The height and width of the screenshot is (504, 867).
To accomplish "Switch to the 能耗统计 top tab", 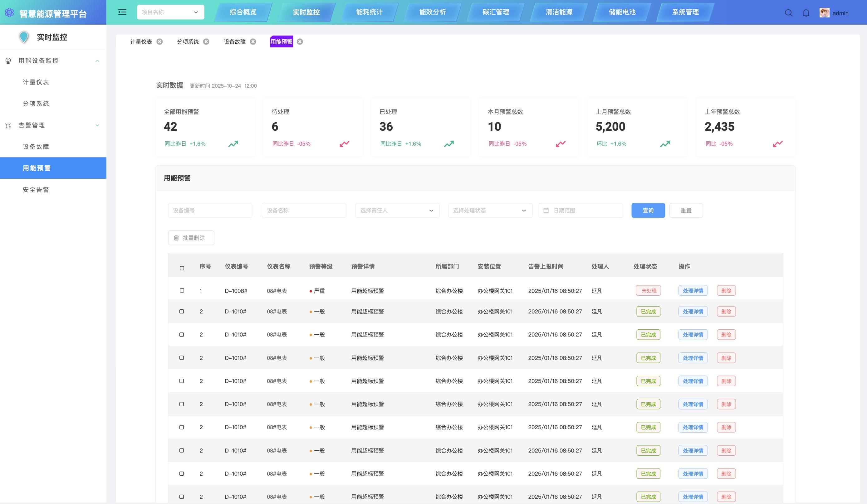I will 369,12.
